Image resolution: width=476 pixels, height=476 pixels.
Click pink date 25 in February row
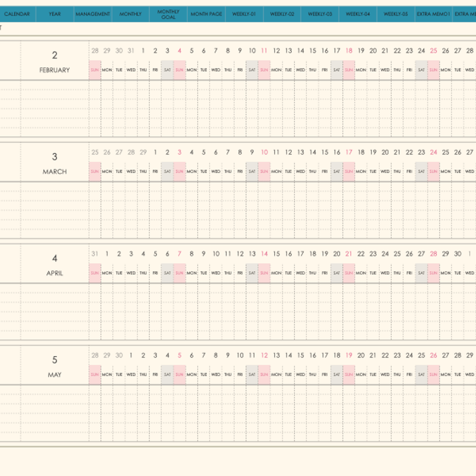tap(434, 51)
